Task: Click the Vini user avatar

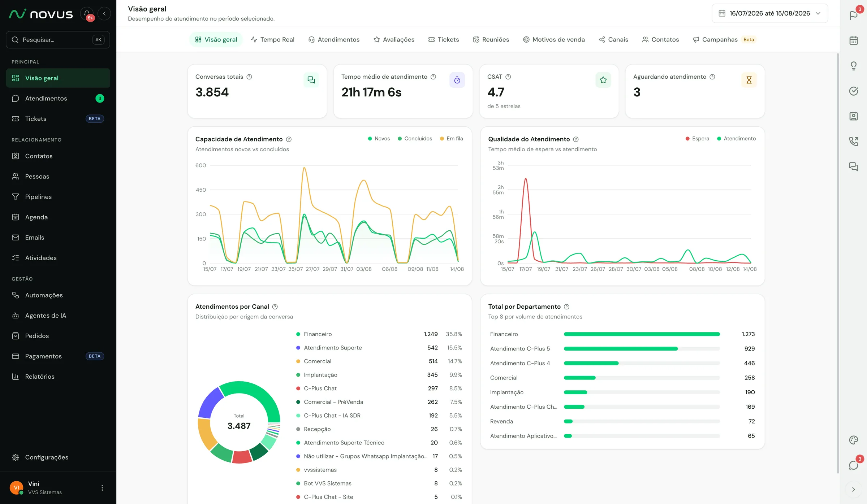Action: point(16,488)
